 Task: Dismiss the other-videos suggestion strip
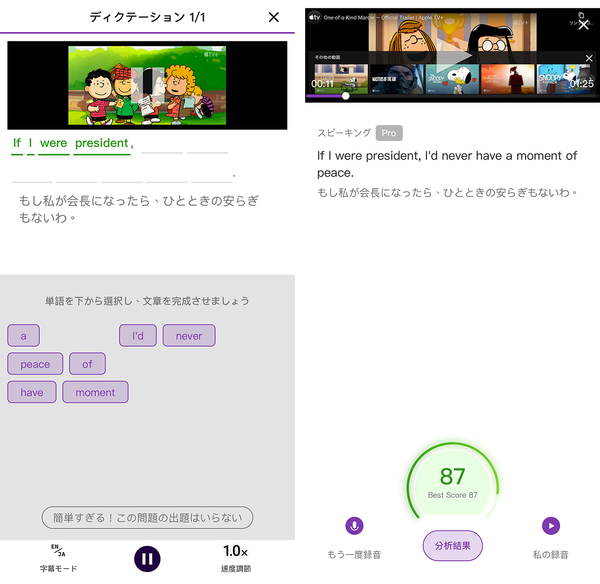(x=589, y=58)
